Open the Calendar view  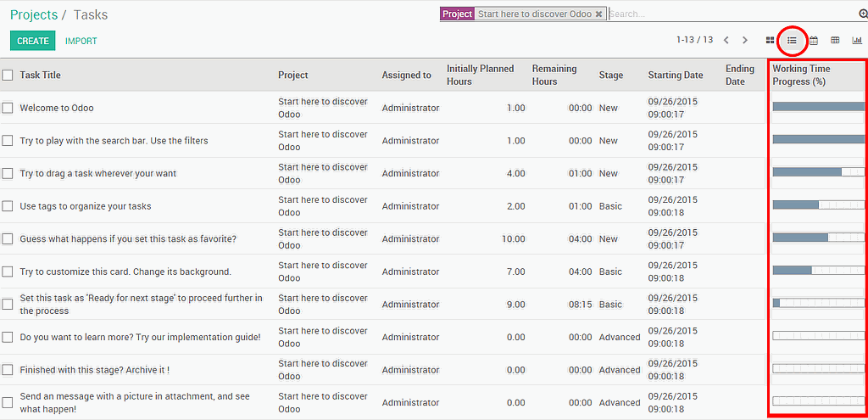814,40
